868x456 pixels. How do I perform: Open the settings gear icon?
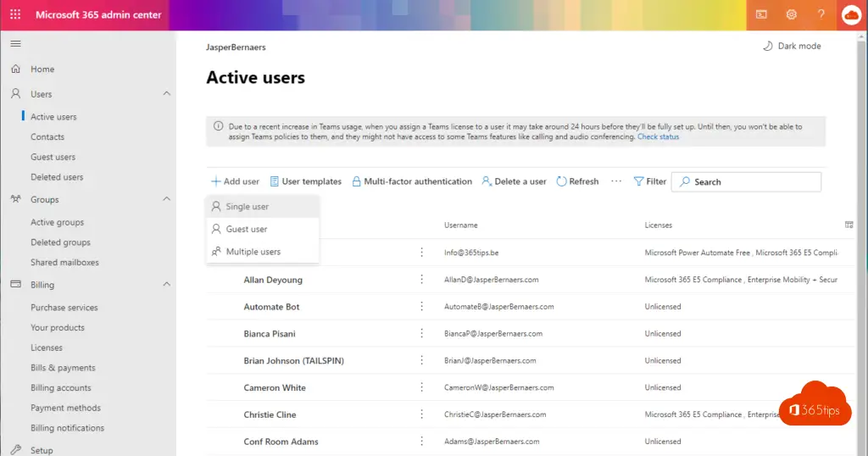coord(792,14)
